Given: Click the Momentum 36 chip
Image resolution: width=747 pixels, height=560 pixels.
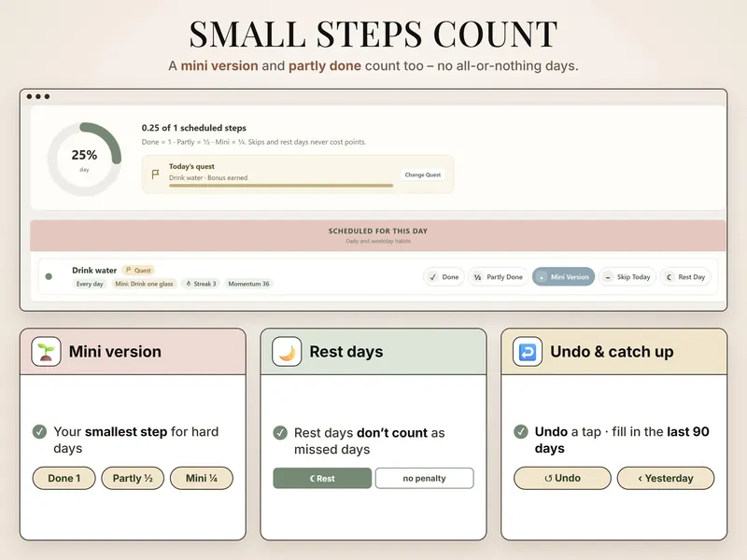Looking at the screenshot, I should click(248, 284).
